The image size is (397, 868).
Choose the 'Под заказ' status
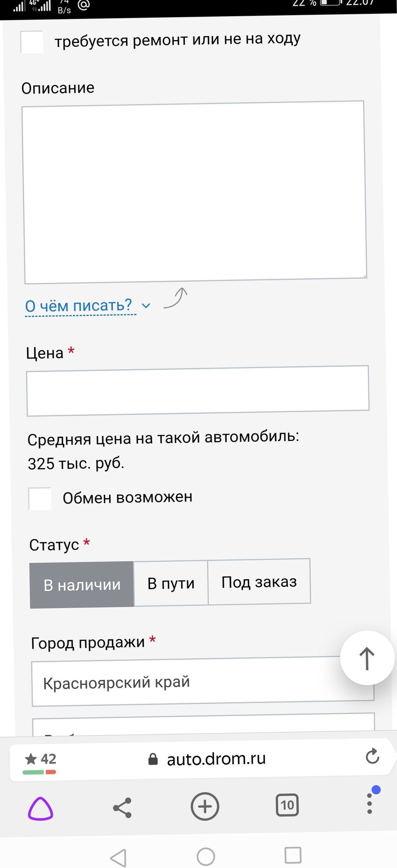[259, 582]
